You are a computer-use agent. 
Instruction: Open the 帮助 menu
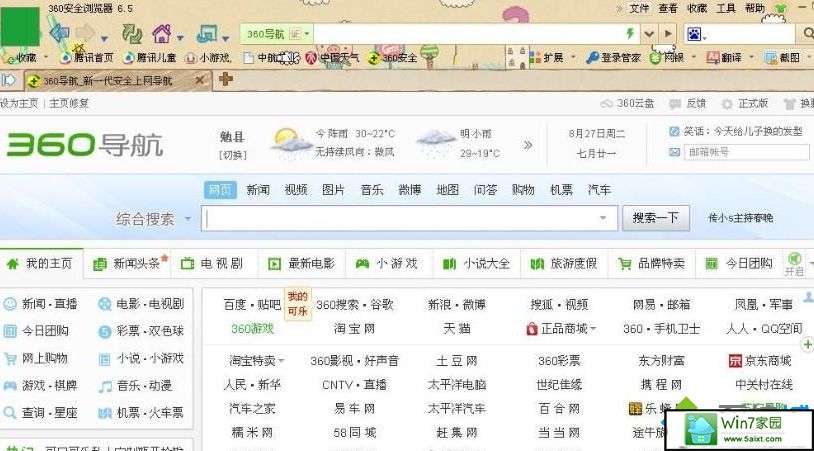click(x=755, y=8)
